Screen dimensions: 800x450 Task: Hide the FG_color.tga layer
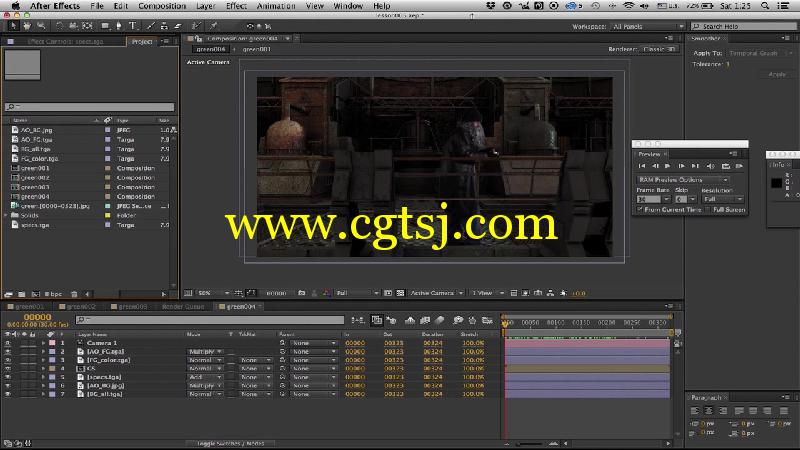(8, 360)
